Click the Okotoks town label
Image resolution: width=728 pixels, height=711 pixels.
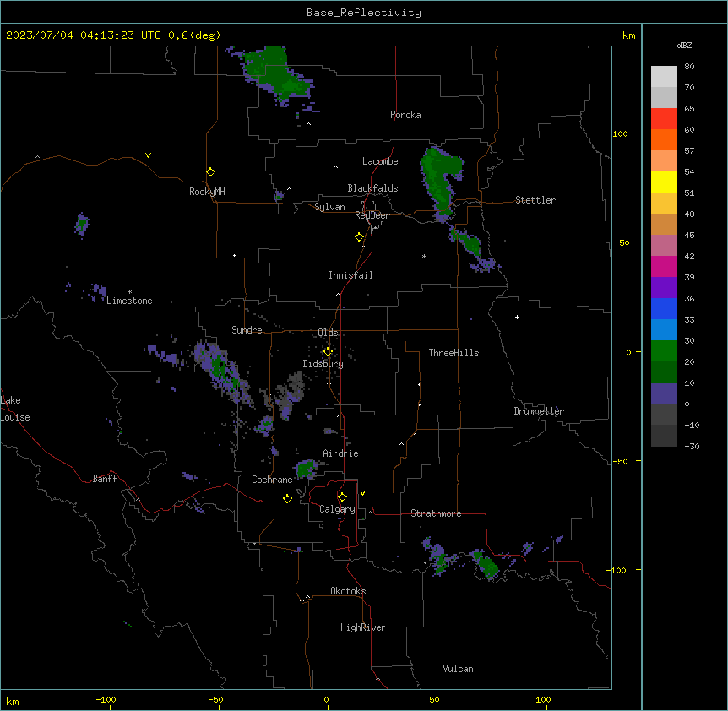pyautogui.click(x=348, y=591)
